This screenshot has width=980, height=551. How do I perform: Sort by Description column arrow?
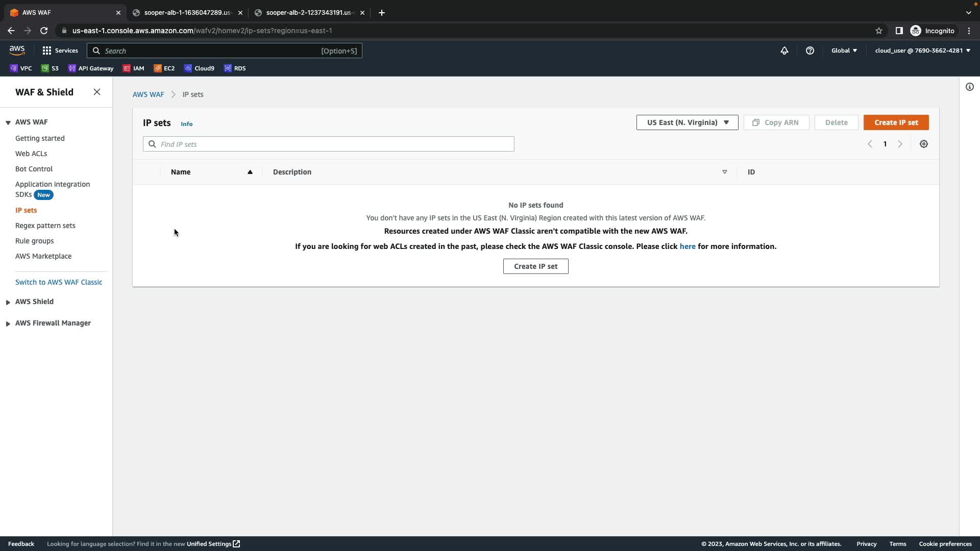pyautogui.click(x=724, y=172)
